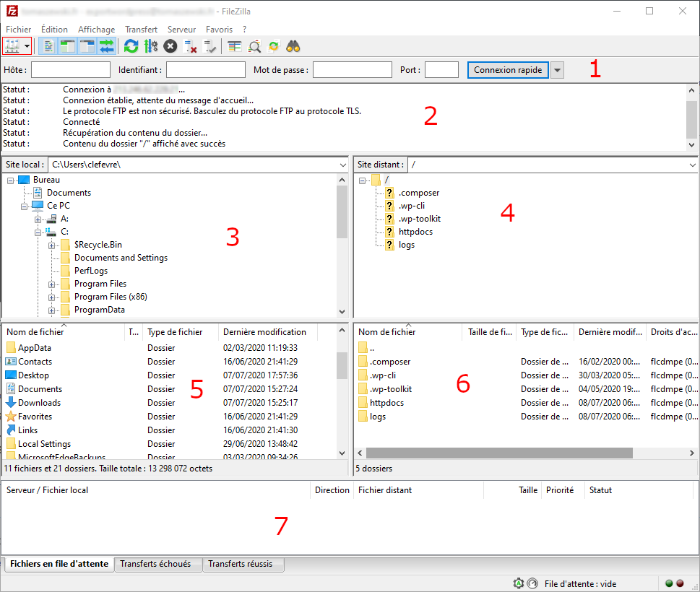Open the Fichier menu
700x592 pixels.
coord(18,30)
